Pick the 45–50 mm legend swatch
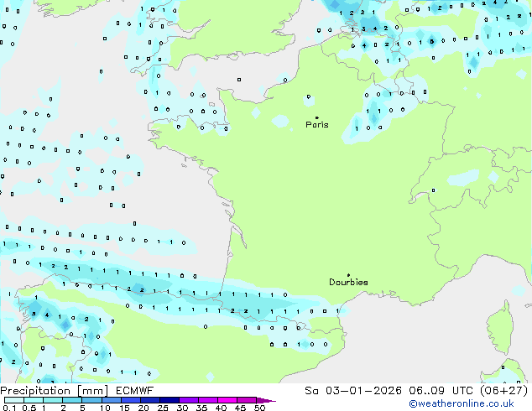The height and width of the screenshot is (411, 532). pos(247,400)
